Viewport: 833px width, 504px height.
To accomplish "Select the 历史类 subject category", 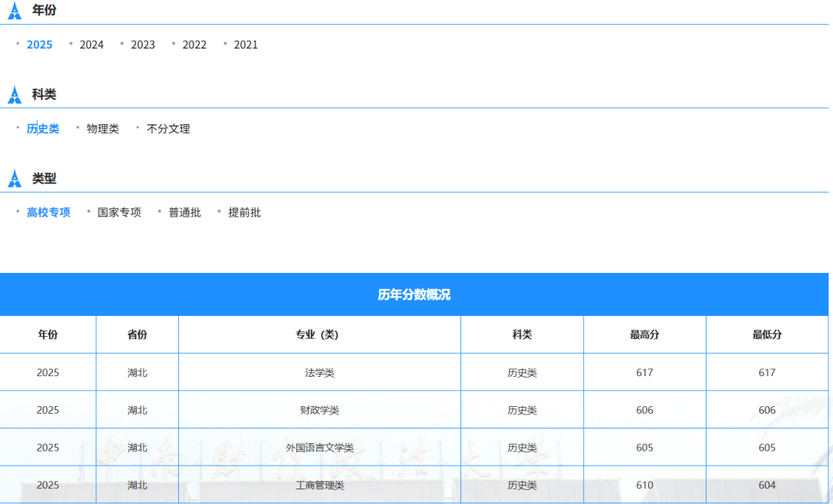I will pos(43,129).
